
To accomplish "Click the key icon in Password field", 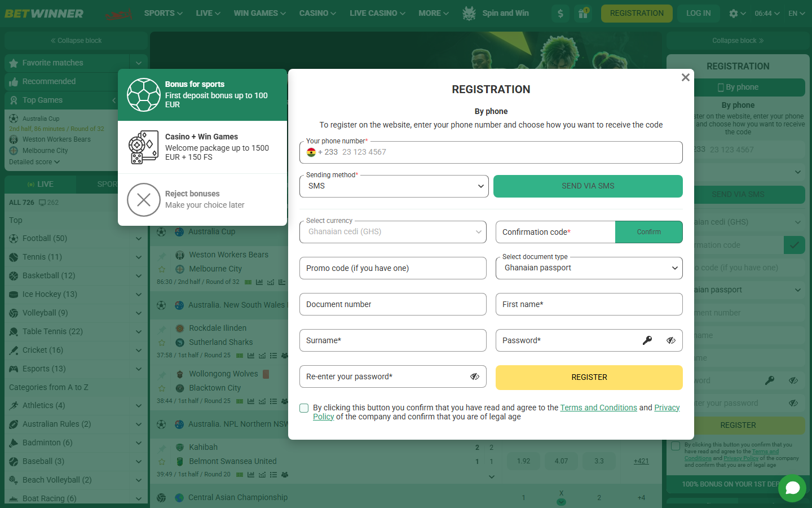I will pos(647,340).
